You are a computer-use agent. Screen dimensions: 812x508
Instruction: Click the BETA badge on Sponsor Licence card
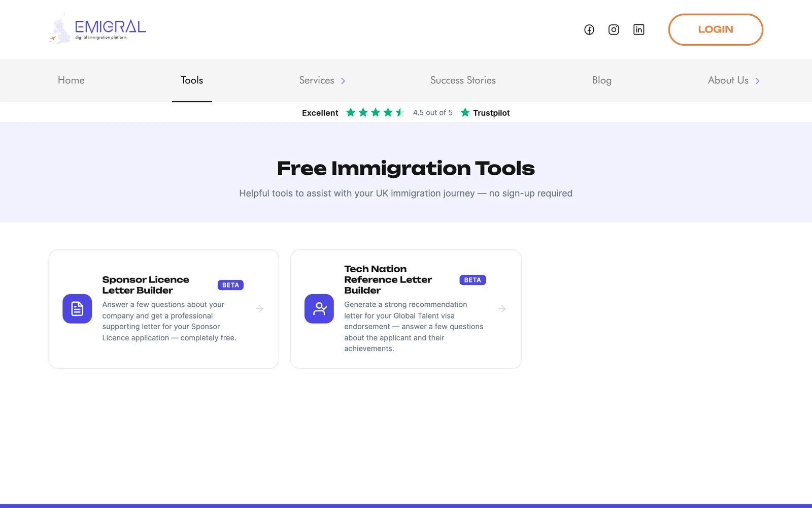[230, 285]
